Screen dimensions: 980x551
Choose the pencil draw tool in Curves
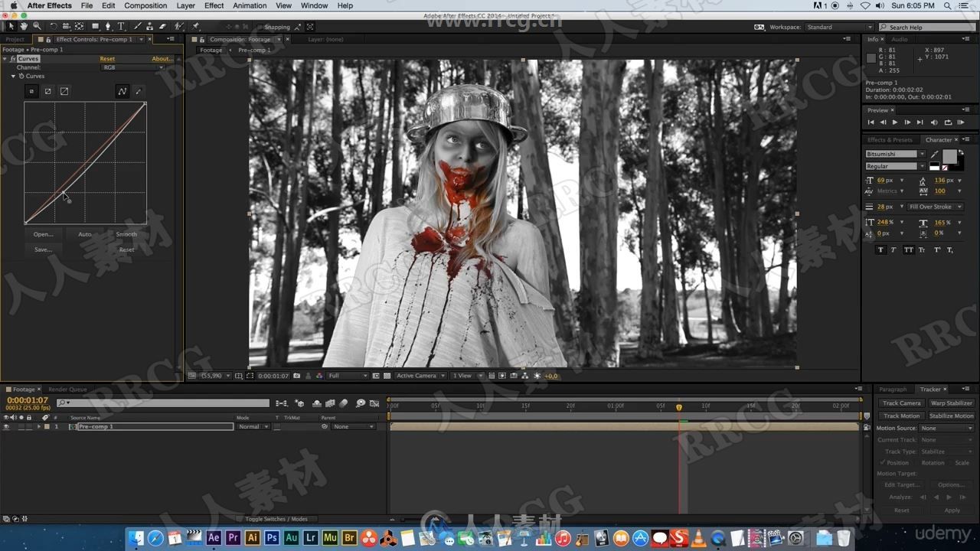coord(139,91)
